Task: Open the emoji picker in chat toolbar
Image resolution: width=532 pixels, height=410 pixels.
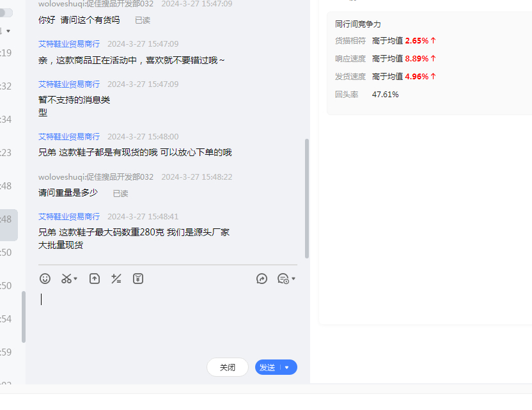Action: point(45,279)
